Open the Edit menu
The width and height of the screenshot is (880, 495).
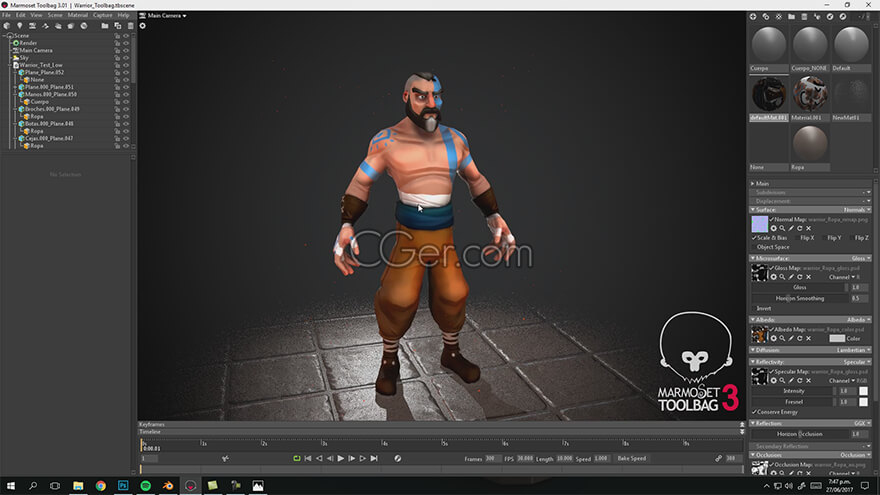(x=21, y=15)
